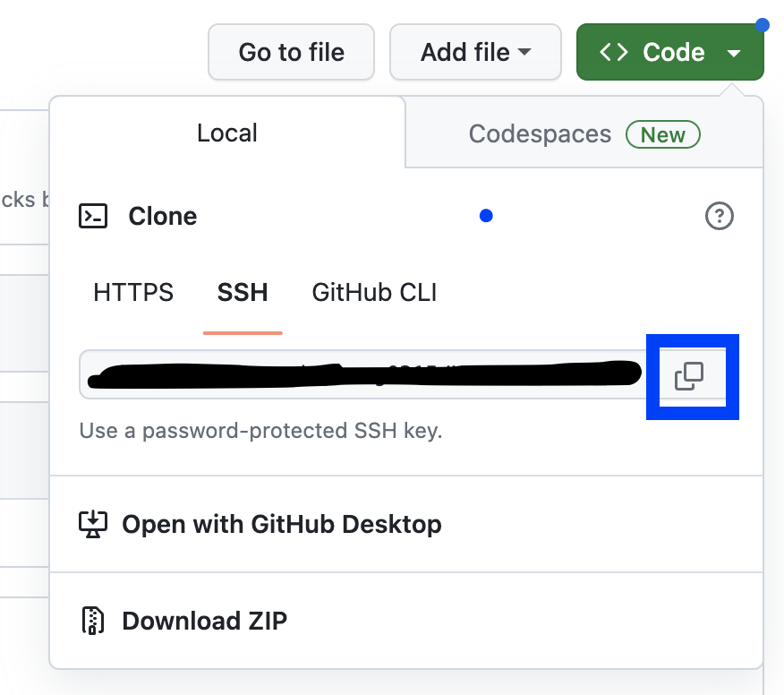Click inside the SSH URL text field
Viewport: 784px width, 695px height.
363,374
